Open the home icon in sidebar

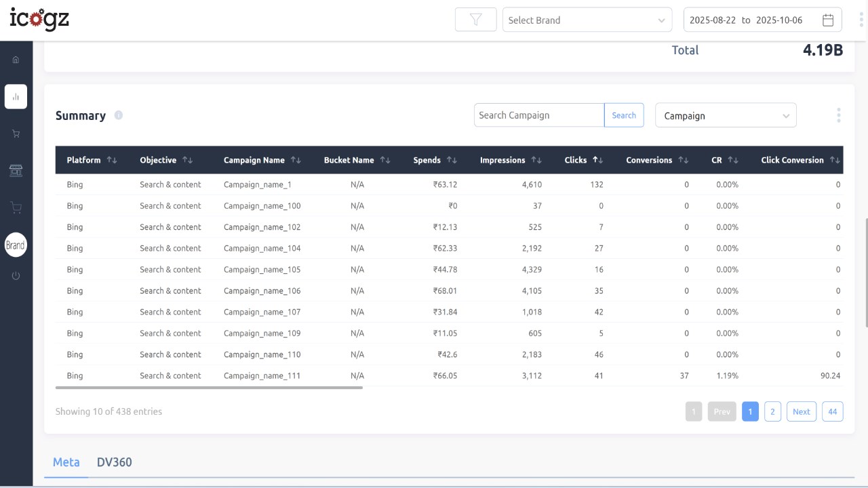16,60
